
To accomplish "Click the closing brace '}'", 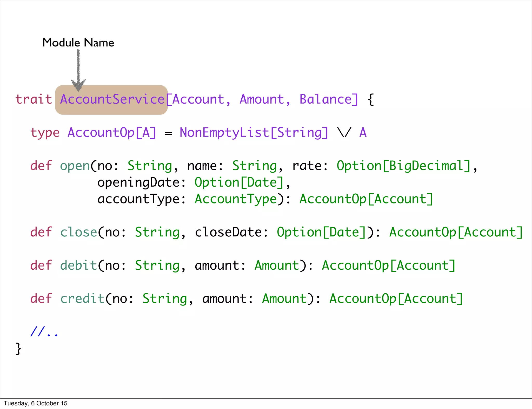I will tap(18, 349).
